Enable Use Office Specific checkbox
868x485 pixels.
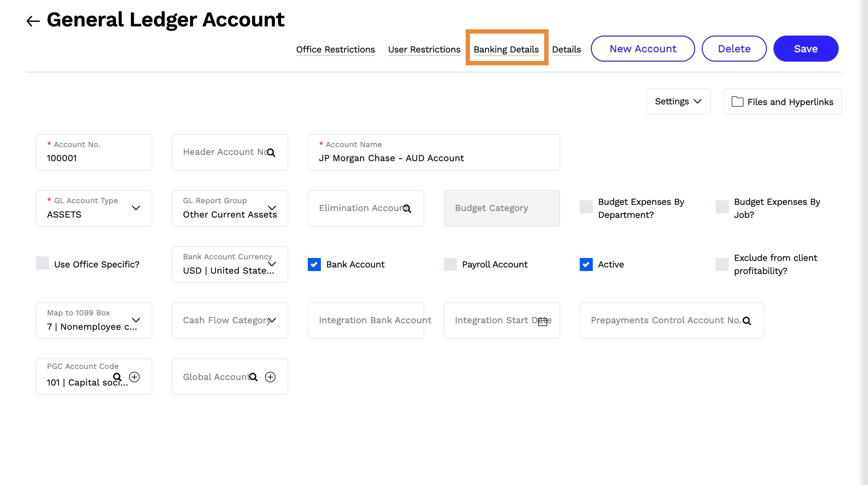coord(42,263)
